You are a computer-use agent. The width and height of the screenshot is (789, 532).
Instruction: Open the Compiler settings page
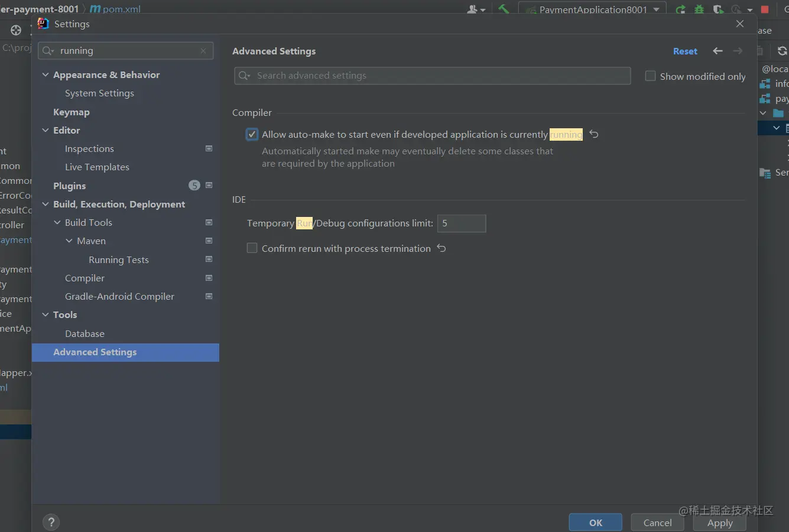[85, 278]
